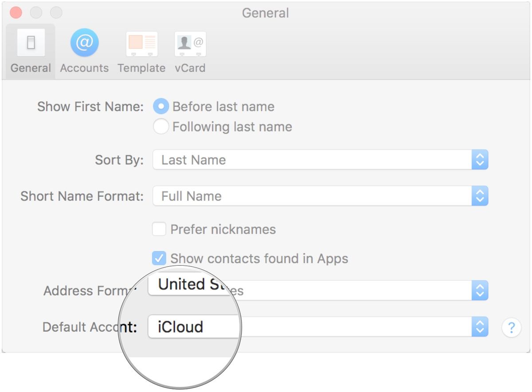The image size is (532, 392).
Task: Uncheck "Show contacts found in Apps"
Action: (159, 258)
